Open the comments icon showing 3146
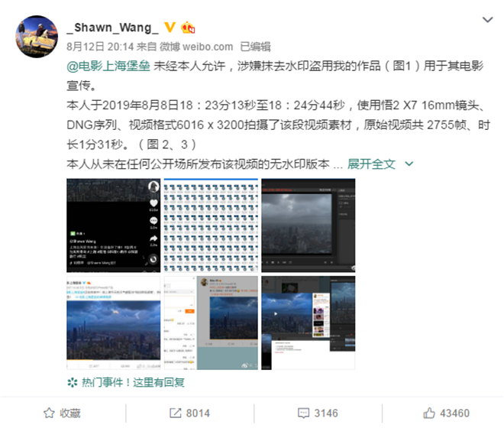504x428 pixels. pos(303,413)
